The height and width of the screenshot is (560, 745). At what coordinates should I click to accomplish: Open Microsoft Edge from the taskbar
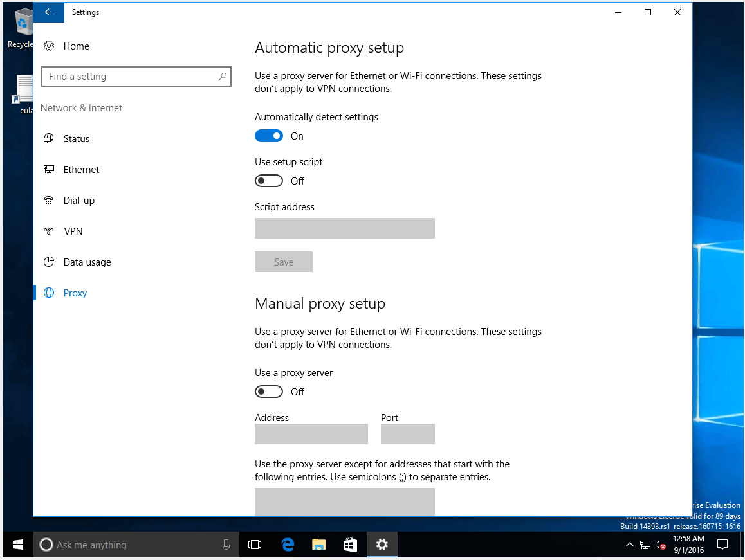pyautogui.click(x=288, y=545)
